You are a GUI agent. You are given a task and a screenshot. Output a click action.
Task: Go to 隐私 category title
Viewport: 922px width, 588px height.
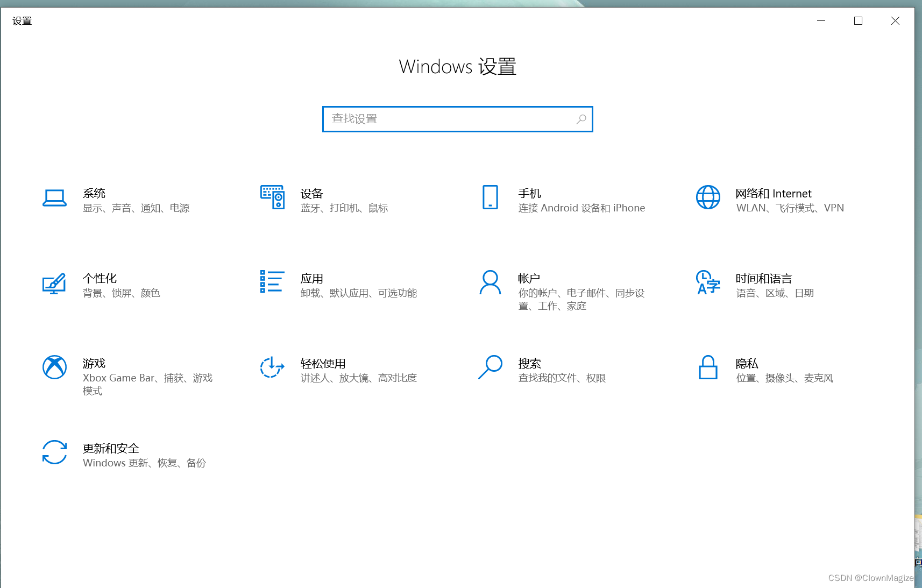coord(747,363)
